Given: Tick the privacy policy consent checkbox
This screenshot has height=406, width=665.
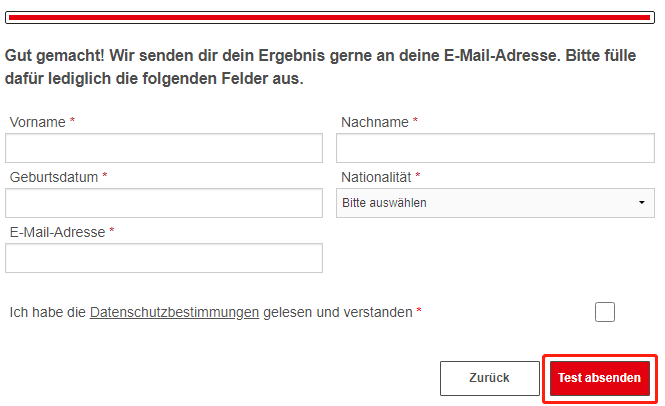Looking at the screenshot, I should pos(604,312).
